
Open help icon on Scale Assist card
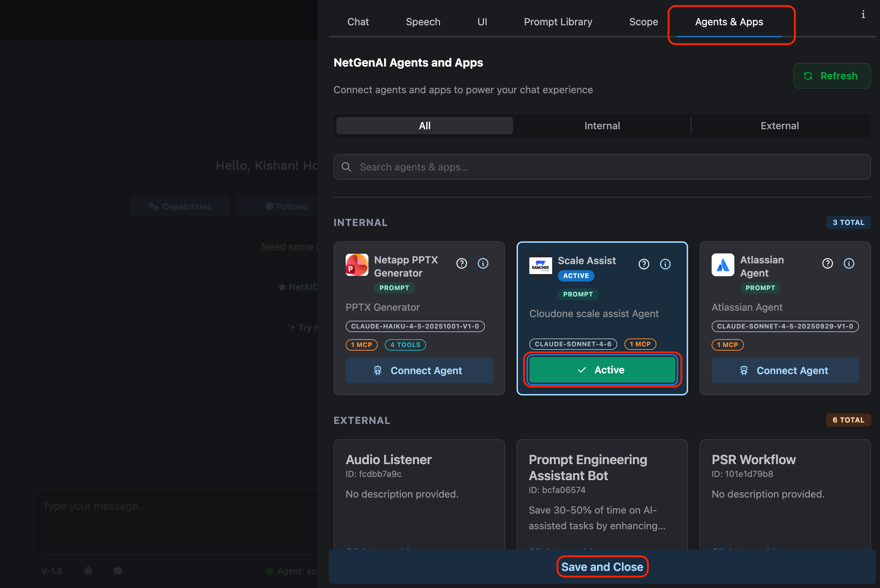pos(644,264)
